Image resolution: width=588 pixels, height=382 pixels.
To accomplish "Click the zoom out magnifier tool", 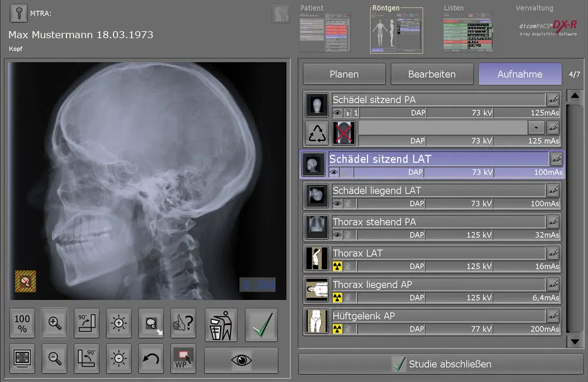I will pos(55,359).
